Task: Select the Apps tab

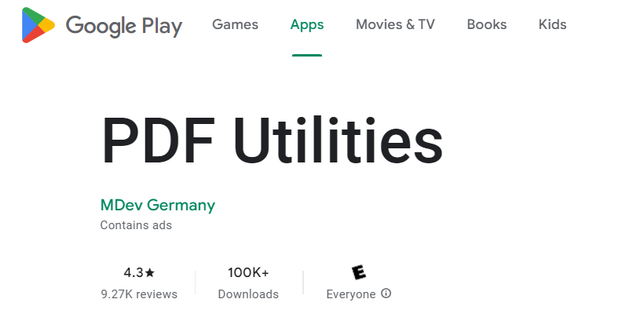Action: (x=307, y=24)
